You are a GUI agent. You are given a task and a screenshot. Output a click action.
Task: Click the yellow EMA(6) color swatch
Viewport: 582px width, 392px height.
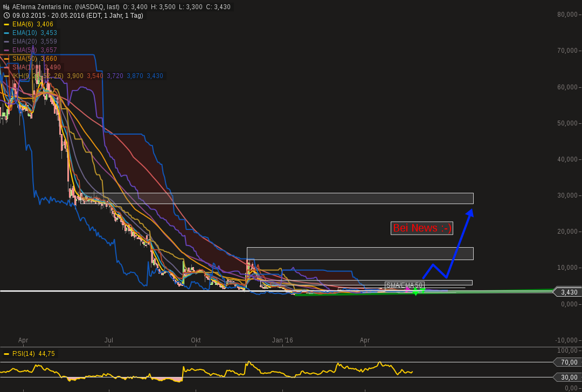point(6,24)
